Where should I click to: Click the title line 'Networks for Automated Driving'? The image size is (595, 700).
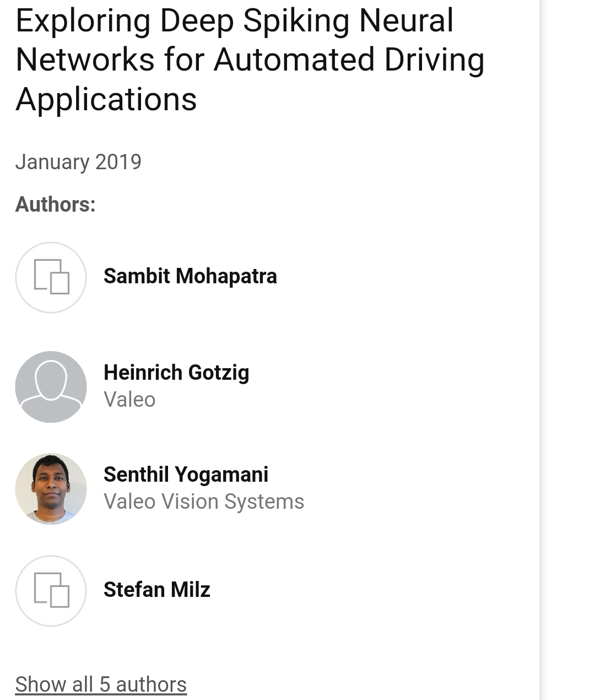click(250, 60)
